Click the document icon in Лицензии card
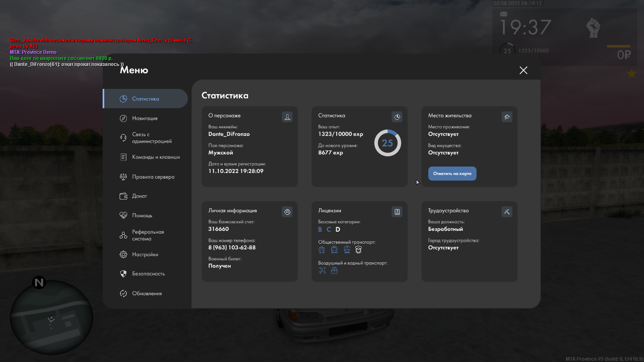The height and width of the screenshot is (362, 644). (397, 212)
